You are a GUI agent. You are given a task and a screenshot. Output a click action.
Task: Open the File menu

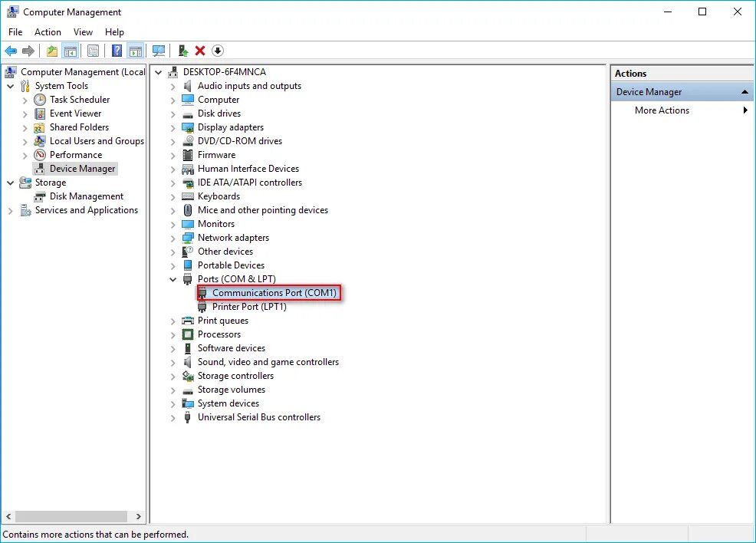point(15,31)
